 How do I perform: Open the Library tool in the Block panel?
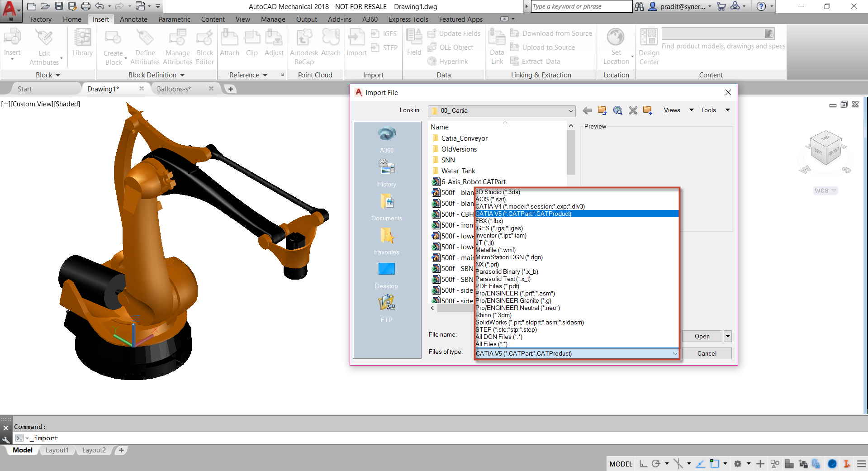coord(82,43)
